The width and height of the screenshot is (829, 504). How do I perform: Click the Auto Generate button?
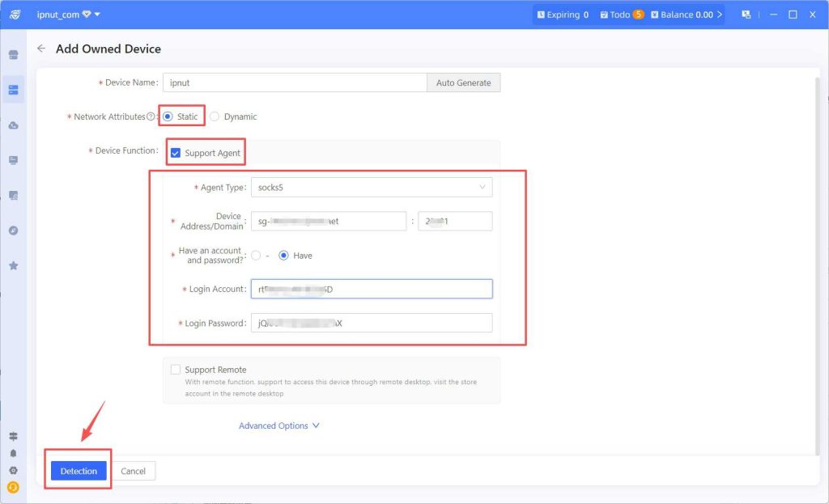[x=463, y=83]
